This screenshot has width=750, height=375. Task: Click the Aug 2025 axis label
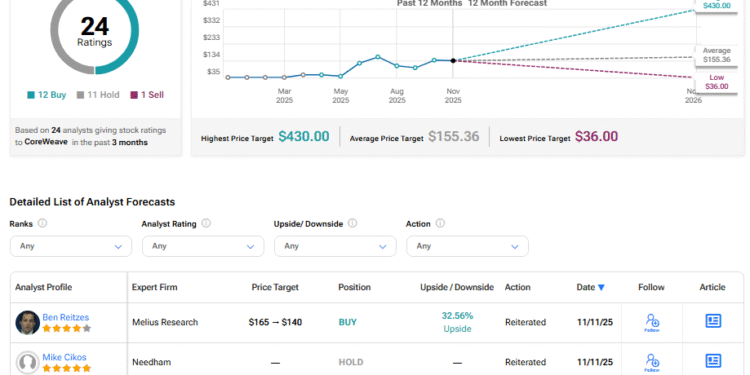(397, 96)
